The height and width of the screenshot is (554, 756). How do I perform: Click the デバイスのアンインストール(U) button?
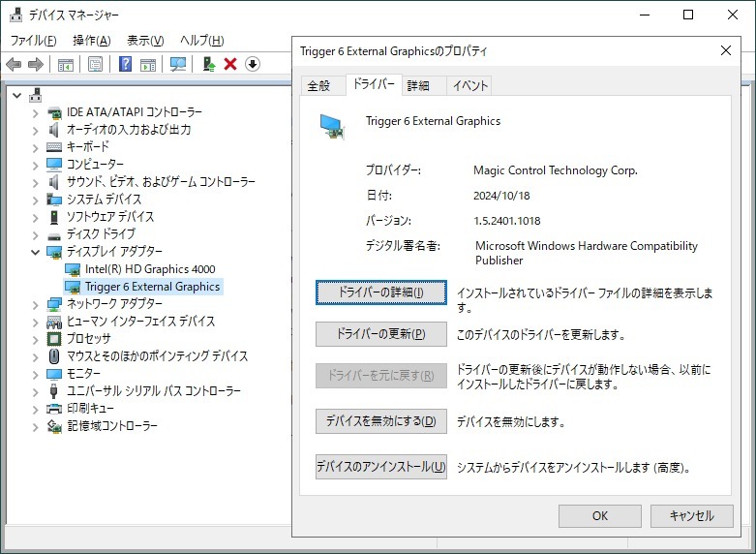click(x=380, y=467)
